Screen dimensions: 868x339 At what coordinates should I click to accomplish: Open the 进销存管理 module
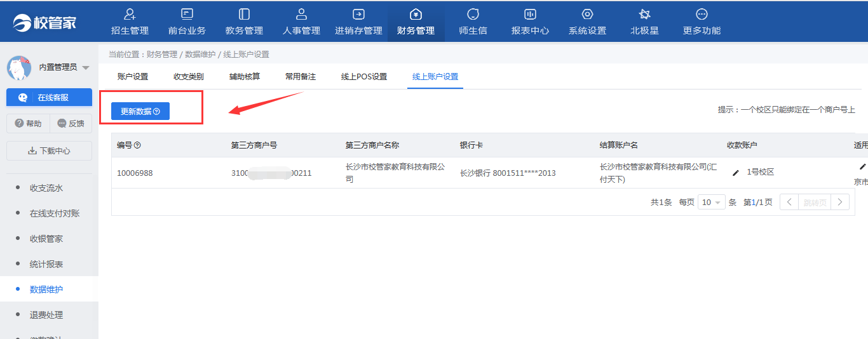pyautogui.click(x=358, y=22)
